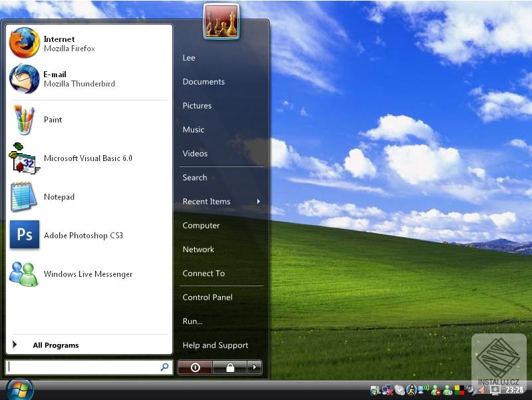This screenshot has height=400, width=532.
Task: Click the Messenger tray icon with red busy badge
Action: 436,391
